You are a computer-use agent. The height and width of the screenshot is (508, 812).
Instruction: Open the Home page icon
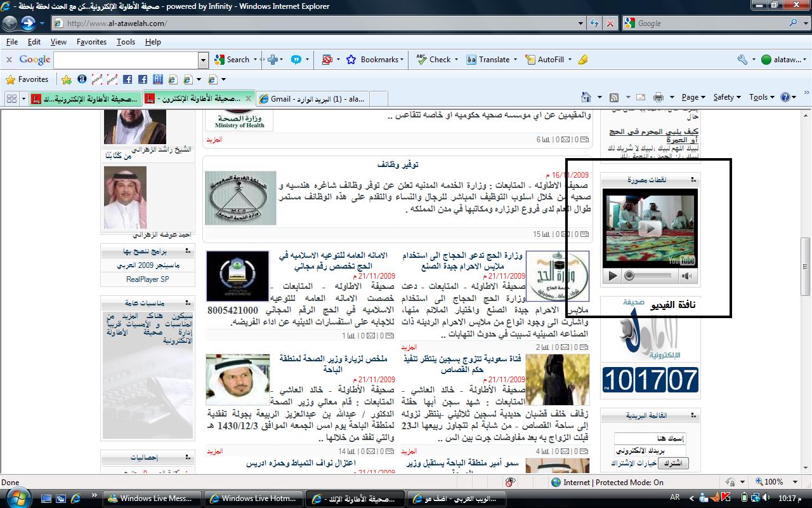[x=587, y=97]
